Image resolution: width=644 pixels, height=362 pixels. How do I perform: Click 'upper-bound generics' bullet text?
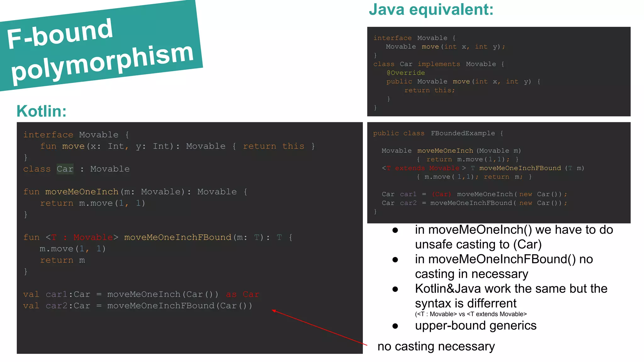475,326
